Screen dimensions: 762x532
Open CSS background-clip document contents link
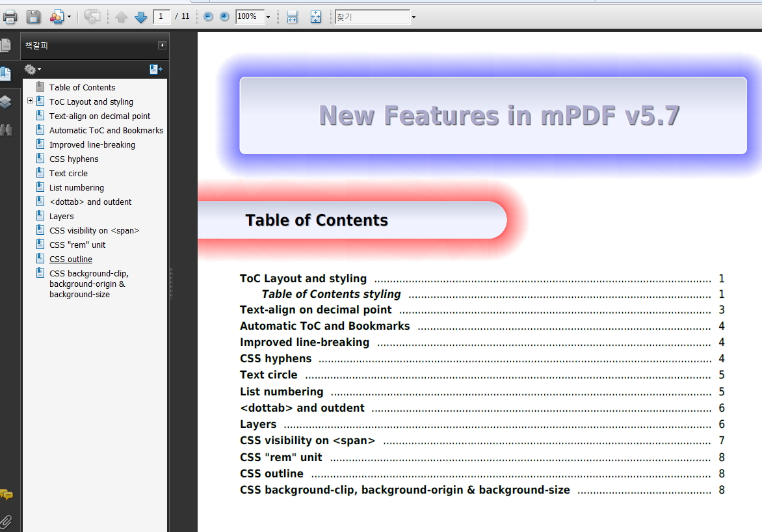point(404,490)
